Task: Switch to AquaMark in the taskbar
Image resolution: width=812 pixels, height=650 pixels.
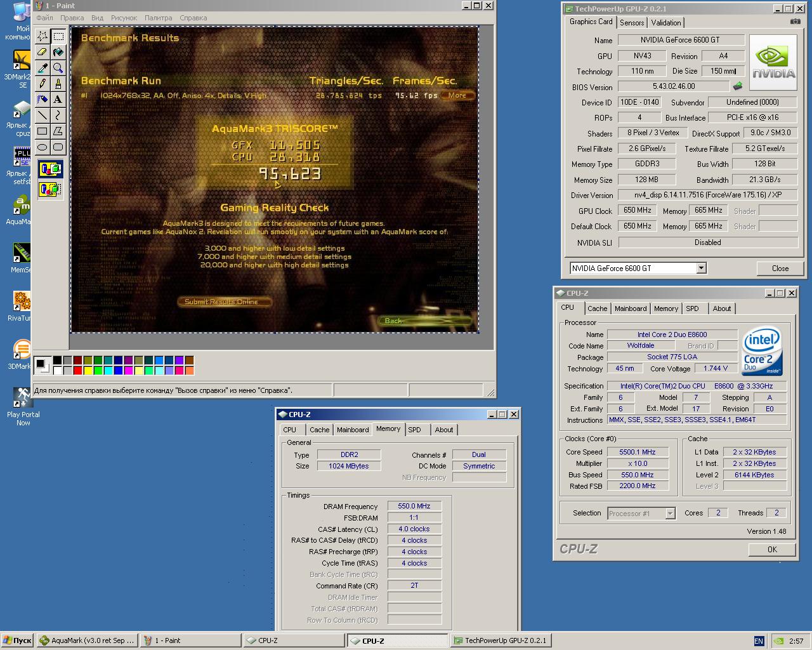Action: coord(87,640)
